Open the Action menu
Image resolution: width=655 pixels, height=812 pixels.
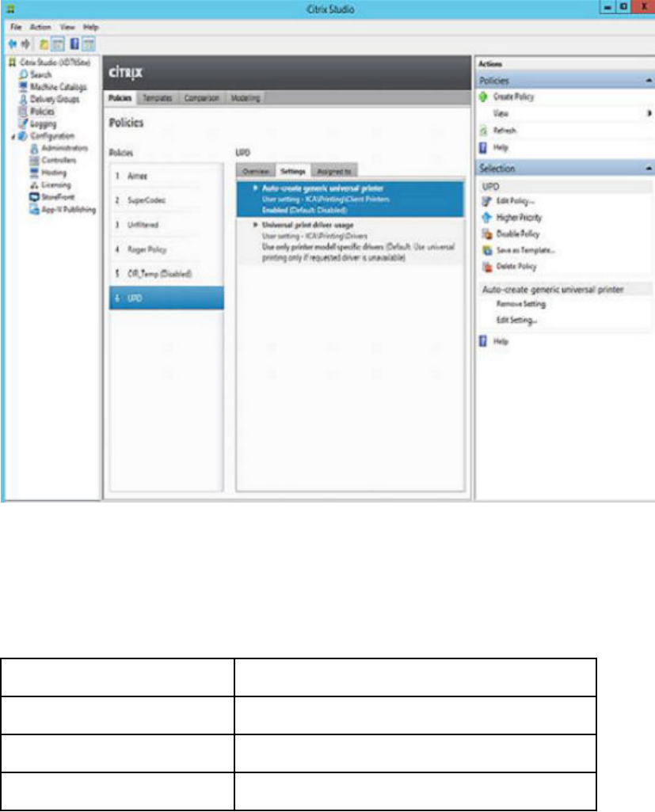(x=40, y=27)
